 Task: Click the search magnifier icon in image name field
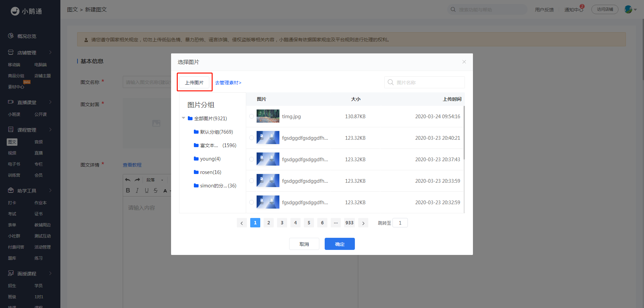(390, 82)
